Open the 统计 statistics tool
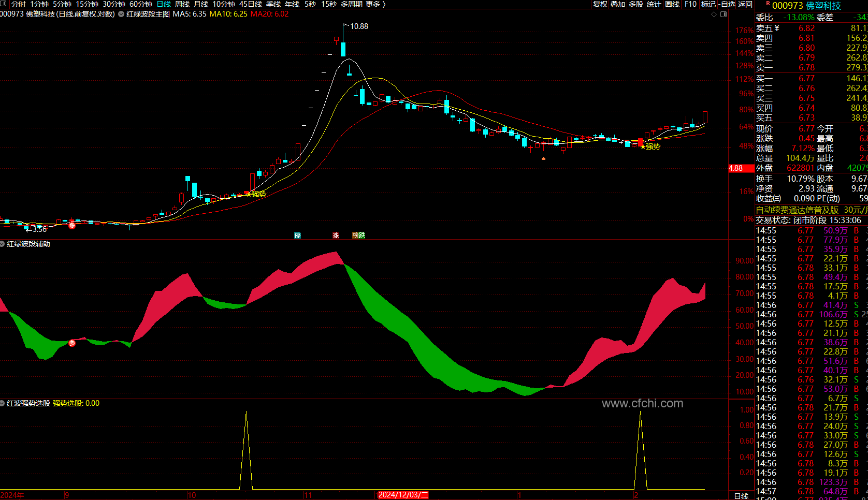The width and height of the screenshot is (868, 500). click(x=654, y=4)
